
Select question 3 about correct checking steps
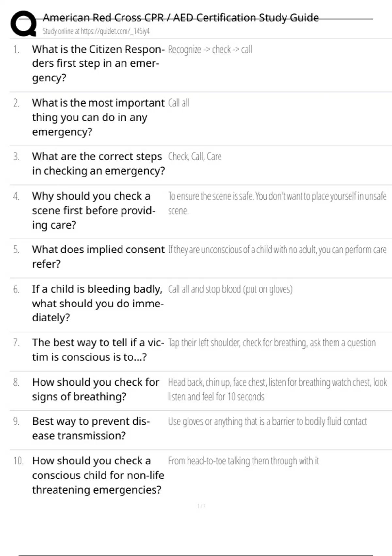click(98, 164)
